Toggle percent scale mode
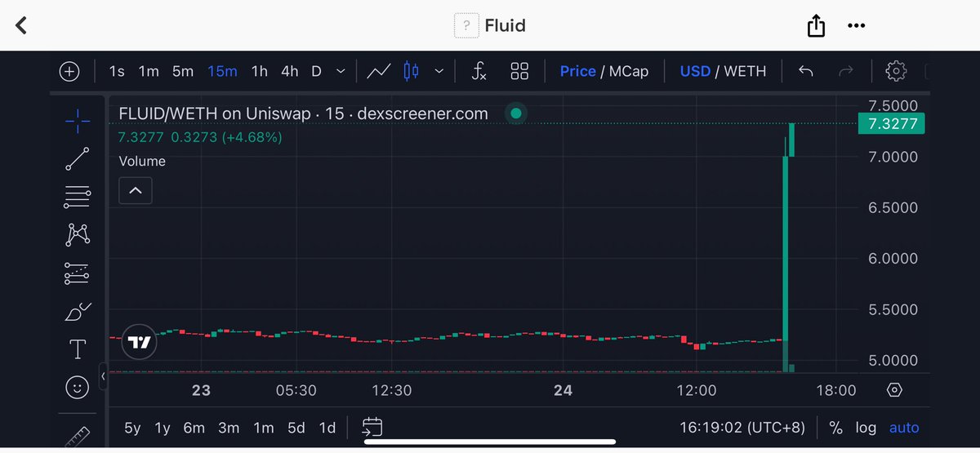Screen dimensions: 980x453 (835, 428)
